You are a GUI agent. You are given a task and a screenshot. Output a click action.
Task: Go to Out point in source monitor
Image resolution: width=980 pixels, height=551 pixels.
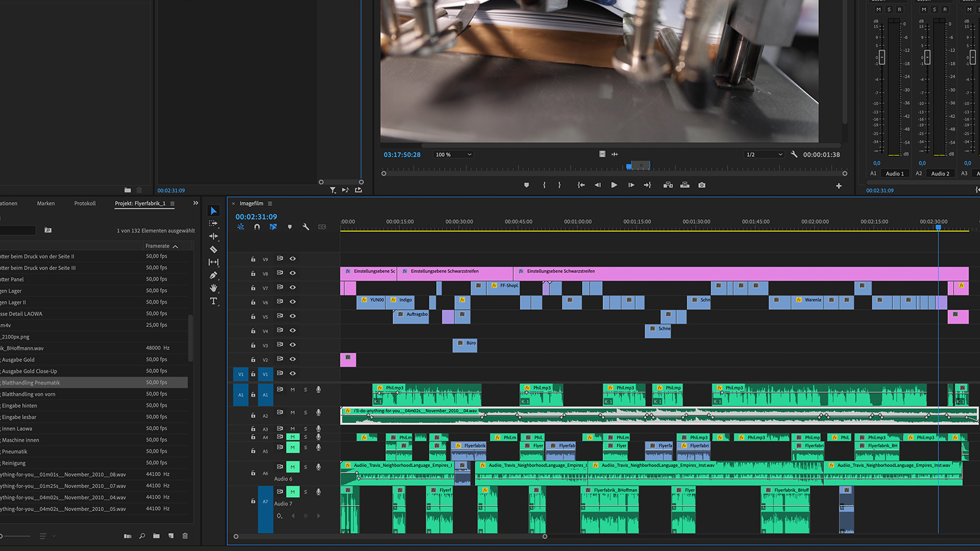click(x=647, y=185)
